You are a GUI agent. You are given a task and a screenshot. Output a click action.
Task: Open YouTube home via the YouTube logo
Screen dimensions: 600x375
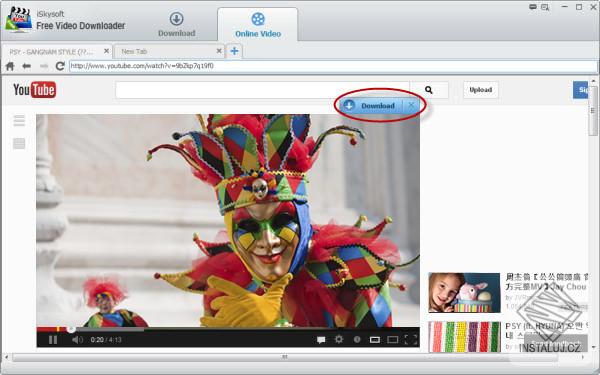34,90
